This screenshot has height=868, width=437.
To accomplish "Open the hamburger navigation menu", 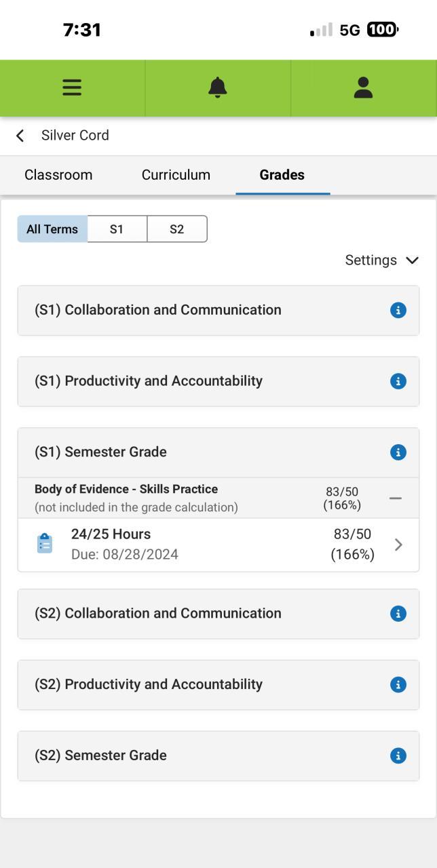I will (72, 87).
